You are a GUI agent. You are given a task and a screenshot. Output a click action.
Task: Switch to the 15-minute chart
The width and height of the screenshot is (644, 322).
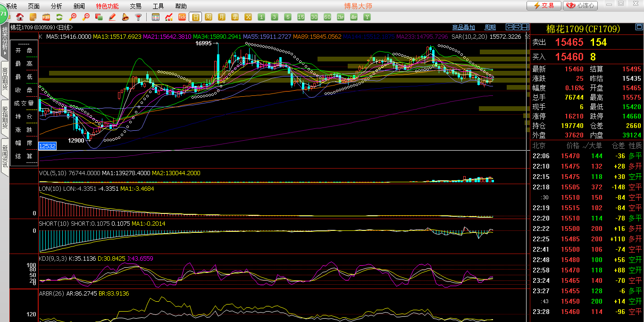(301, 17)
